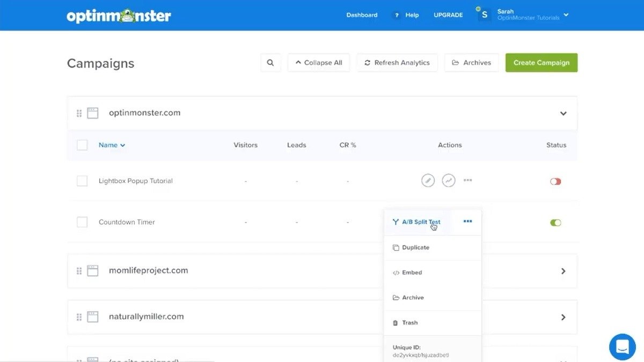Click the Status column header
The image size is (644, 362).
[x=557, y=145]
